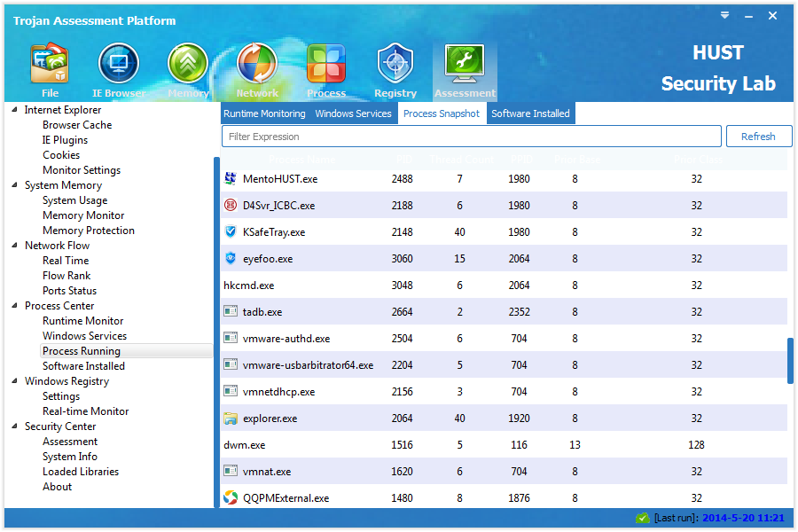The height and width of the screenshot is (532, 798).
Task: Open the title bar dropdown menu arrow
Action: pos(724,16)
